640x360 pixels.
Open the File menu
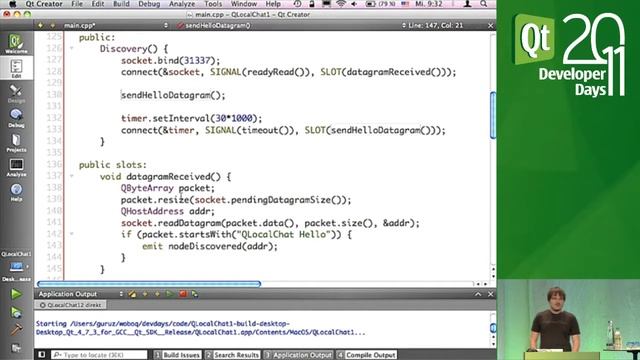pyautogui.click(x=77, y=4)
